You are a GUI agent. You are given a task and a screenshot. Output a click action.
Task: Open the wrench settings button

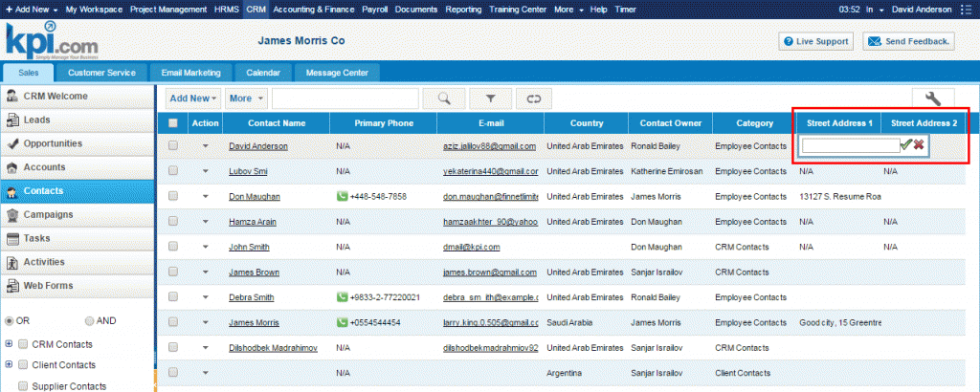932,98
